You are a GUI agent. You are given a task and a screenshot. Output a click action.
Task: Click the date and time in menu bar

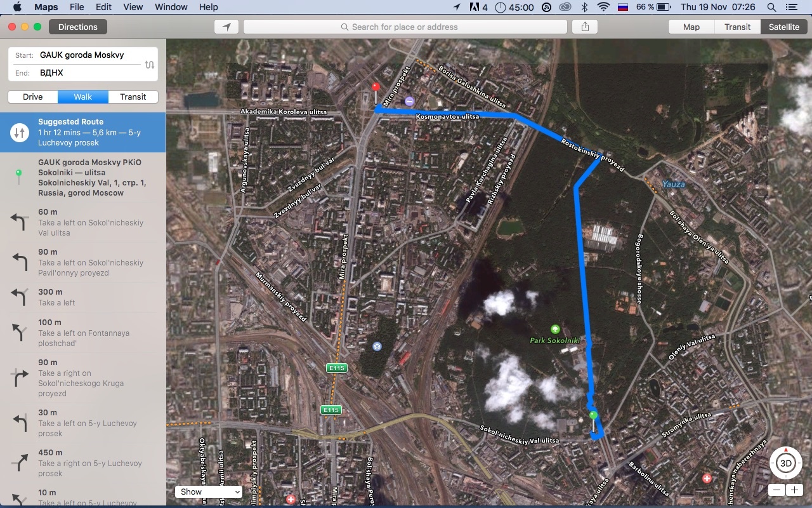tap(717, 7)
